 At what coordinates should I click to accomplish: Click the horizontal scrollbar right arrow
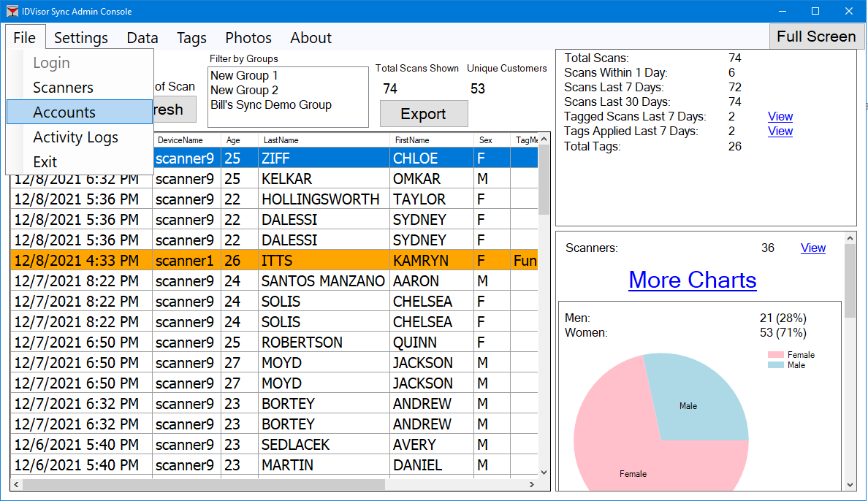coord(532,484)
